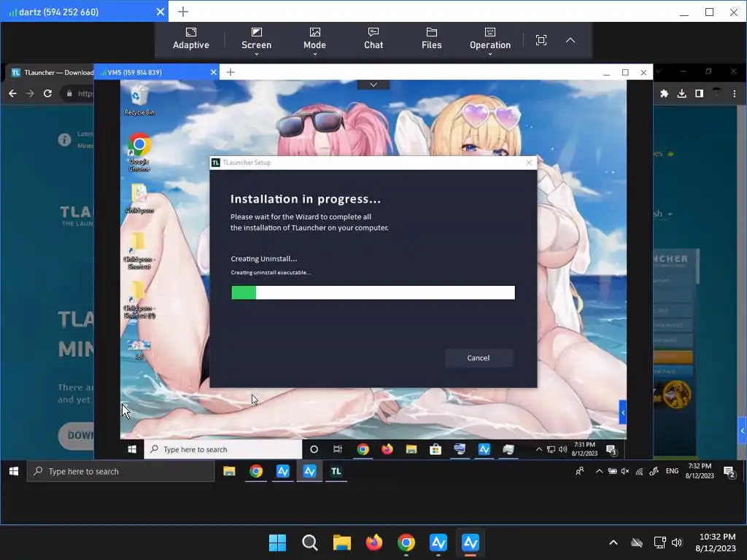Screen dimensions: 747x560
Task: Select the 'lol' desktop image file
Action: [x=139, y=349]
